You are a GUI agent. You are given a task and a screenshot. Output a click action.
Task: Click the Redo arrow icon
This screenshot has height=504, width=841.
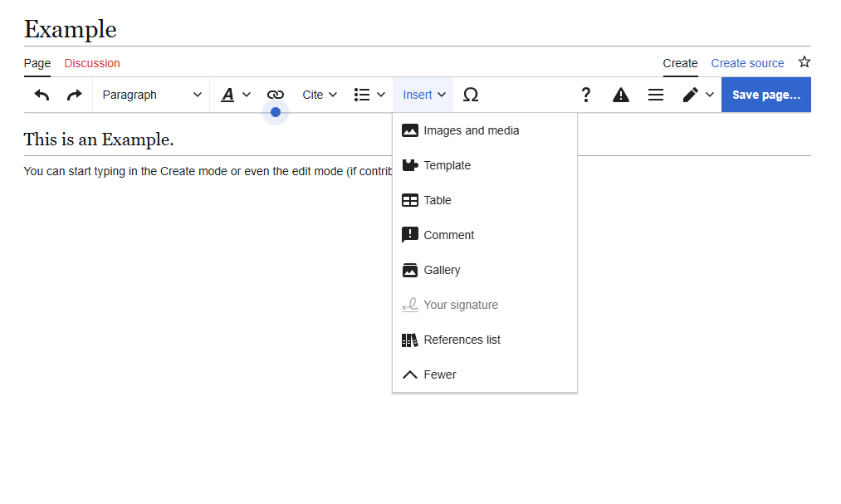click(x=75, y=95)
